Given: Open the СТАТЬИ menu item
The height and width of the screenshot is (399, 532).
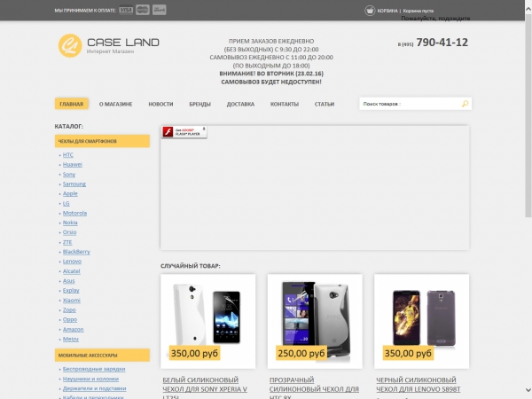Looking at the screenshot, I should [325, 104].
